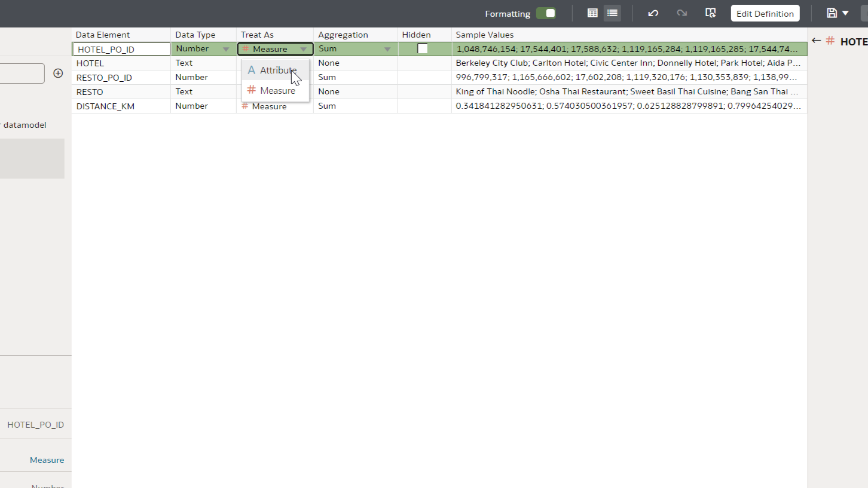Click sample values starting with 1,048,746,154
The image size is (868, 488).
[x=628, y=49]
